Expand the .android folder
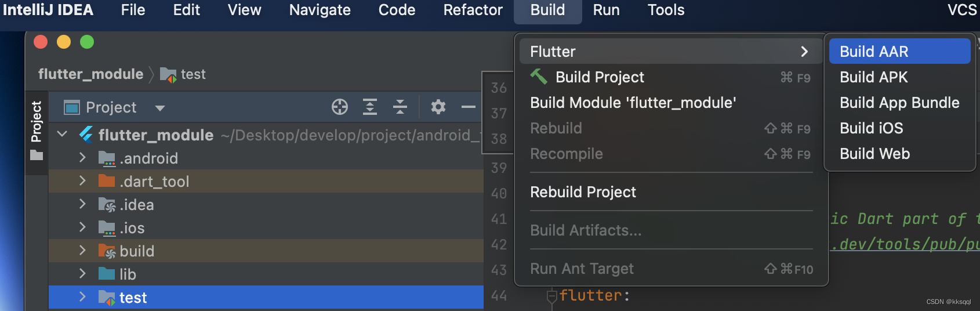 point(82,158)
